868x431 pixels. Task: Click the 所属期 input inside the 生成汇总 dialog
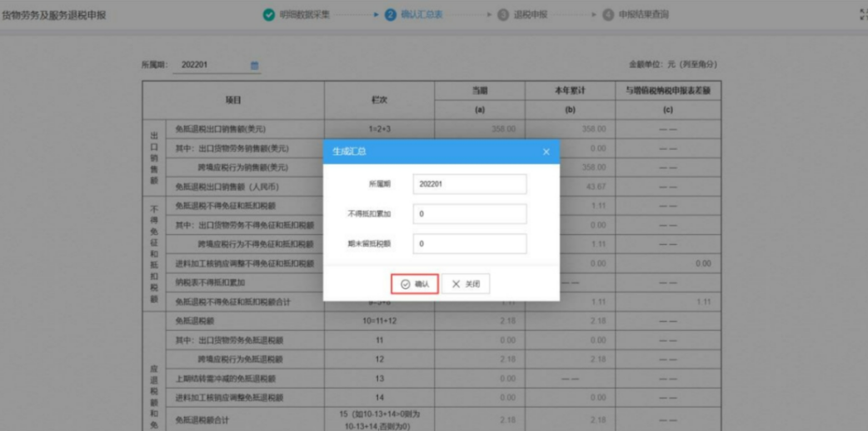pyautogui.click(x=470, y=184)
